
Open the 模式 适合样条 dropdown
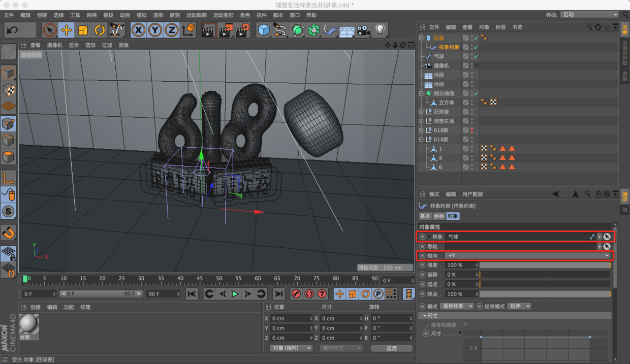[x=457, y=306]
